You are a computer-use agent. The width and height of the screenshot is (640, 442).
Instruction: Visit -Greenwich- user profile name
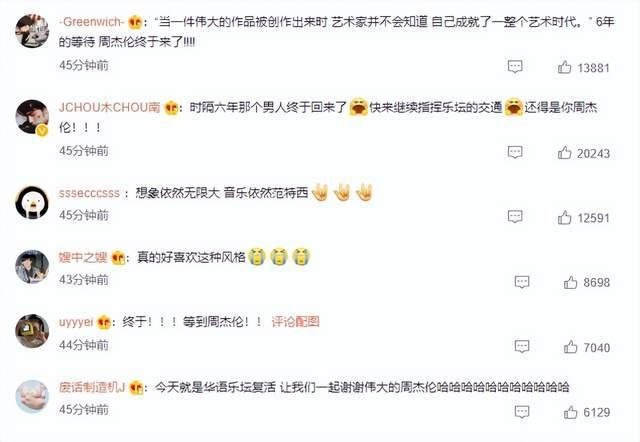tap(91, 22)
